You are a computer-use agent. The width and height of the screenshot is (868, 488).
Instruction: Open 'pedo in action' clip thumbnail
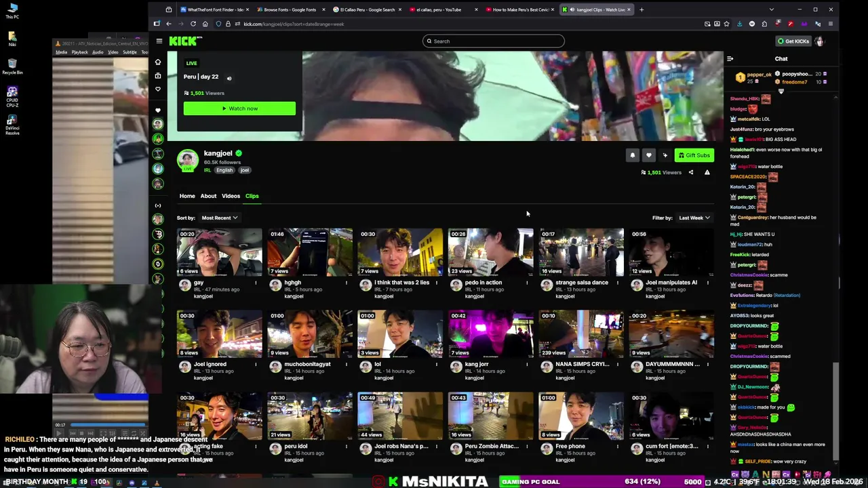pyautogui.click(x=490, y=252)
